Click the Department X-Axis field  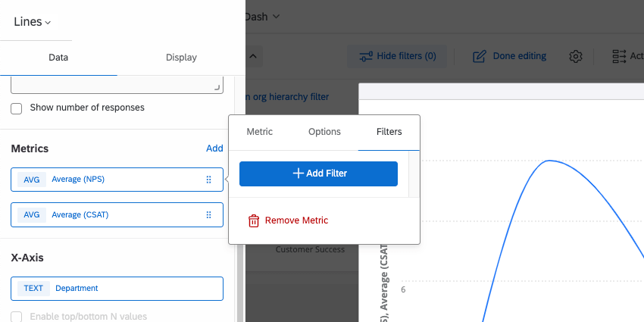click(x=117, y=289)
